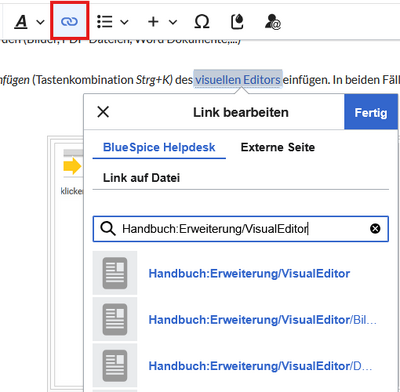Click the magnifier icon in search field

coord(108,229)
